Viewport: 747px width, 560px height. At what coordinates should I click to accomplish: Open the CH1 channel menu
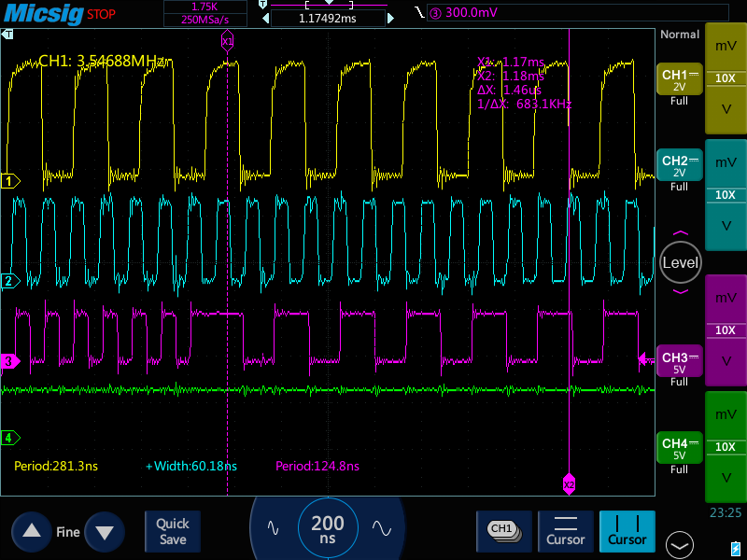679,79
